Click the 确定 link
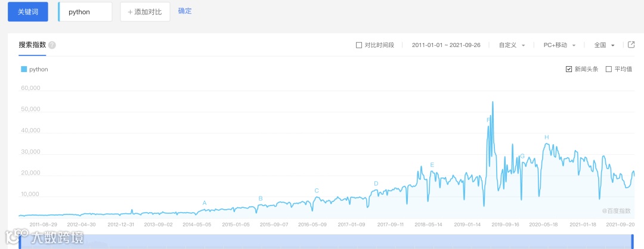This screenshot has height=249, width=644. pyautogui.click(x=185, y=11)
